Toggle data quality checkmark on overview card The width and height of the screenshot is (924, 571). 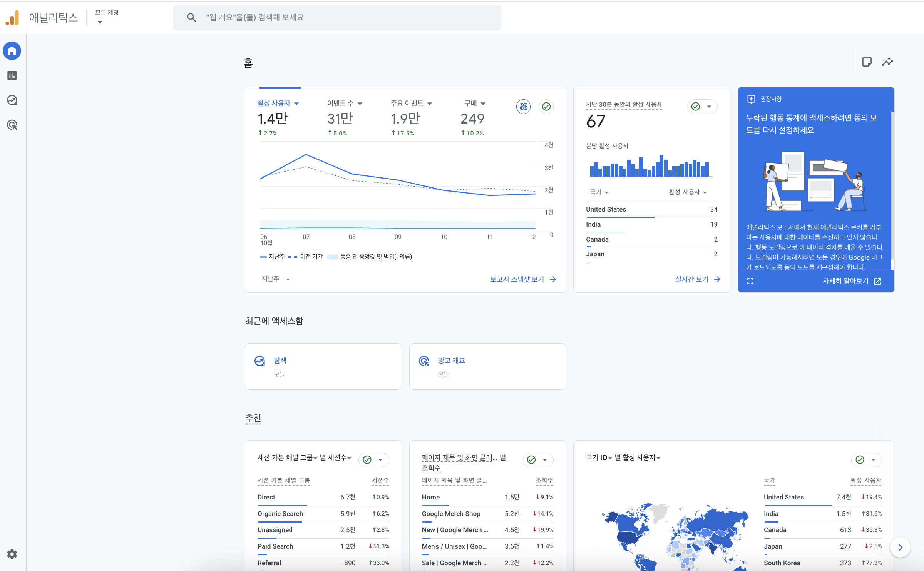(546, 107)
